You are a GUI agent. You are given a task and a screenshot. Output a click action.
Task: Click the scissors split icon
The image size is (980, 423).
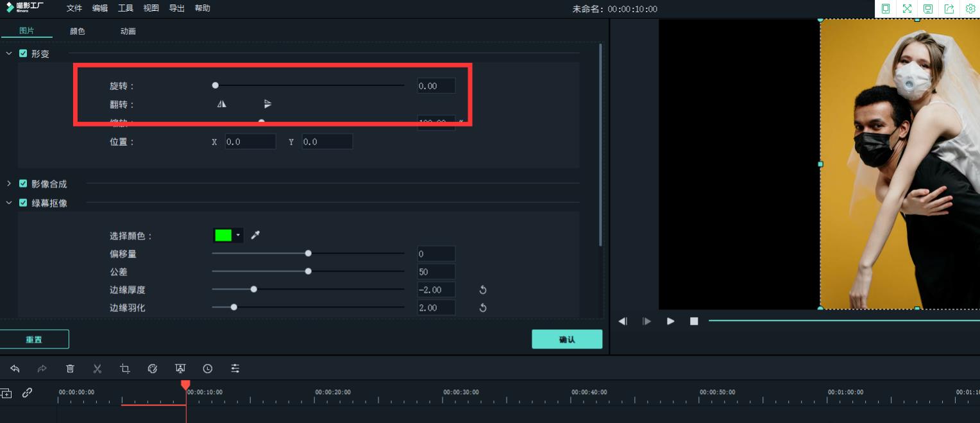(97, 368)
